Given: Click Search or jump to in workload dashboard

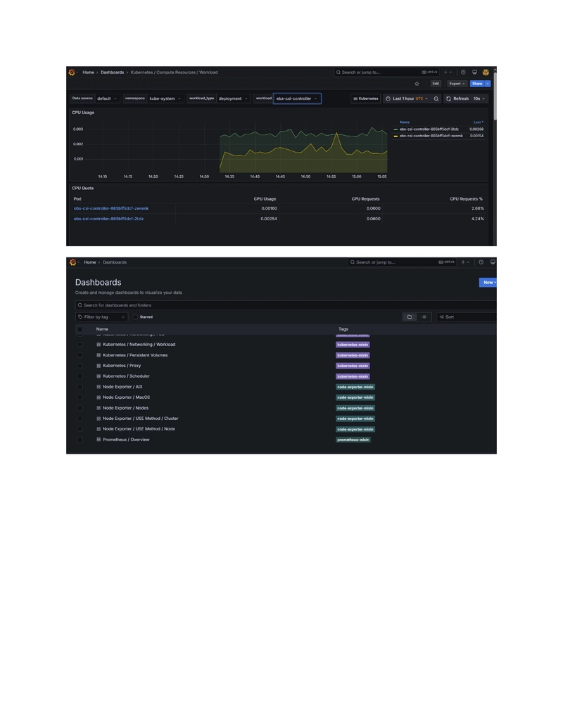Looking at the screenshot, I should pyautogui.click(x=386, y=72).
